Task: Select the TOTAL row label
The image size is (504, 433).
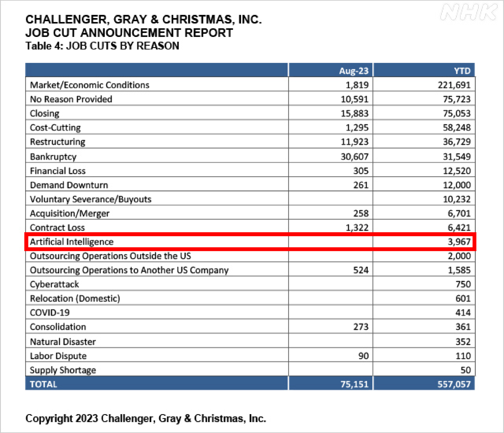Action: click(x=43, y=384)
